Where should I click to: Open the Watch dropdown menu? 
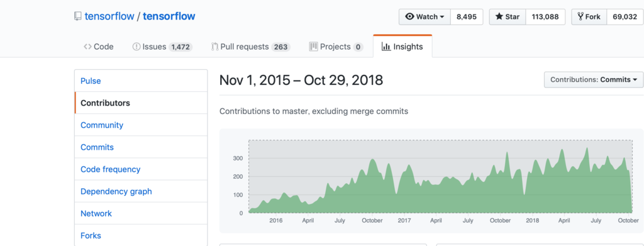(425, 17)
